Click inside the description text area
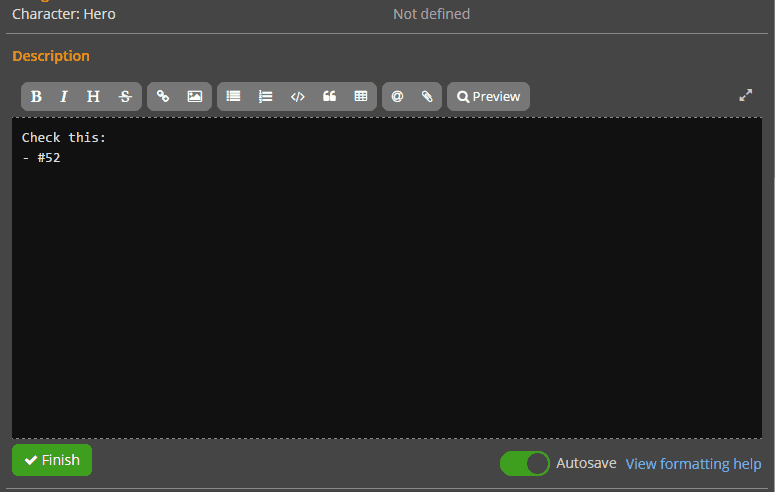The width and height of the screenshot is (775, 492). click(387, 278)
